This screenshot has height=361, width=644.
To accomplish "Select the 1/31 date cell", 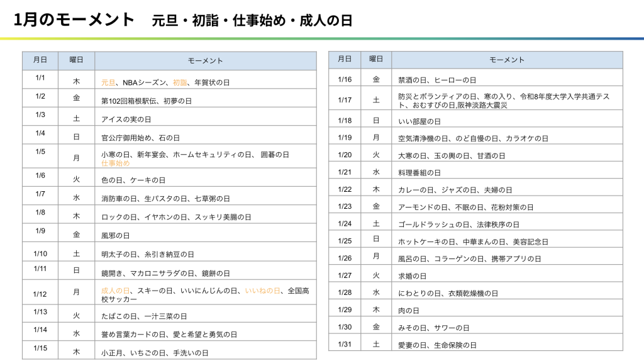I will (x=344, y=344).
